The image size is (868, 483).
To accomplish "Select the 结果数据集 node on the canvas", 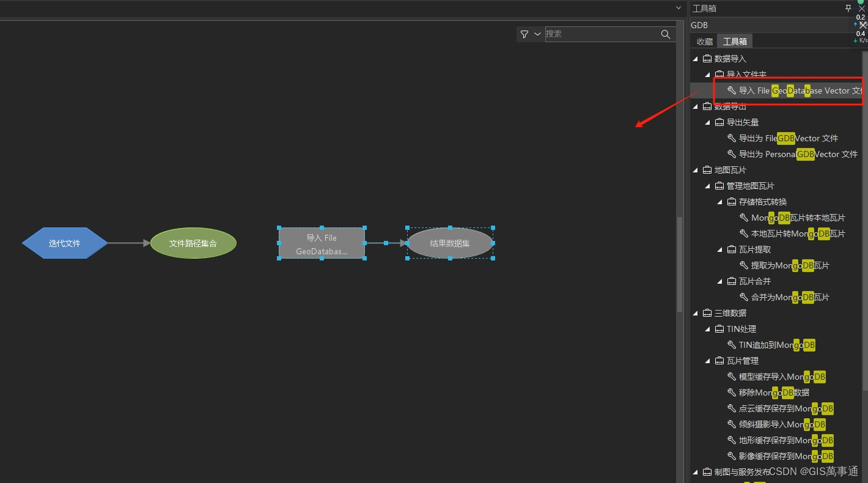I will click(450, 243).
